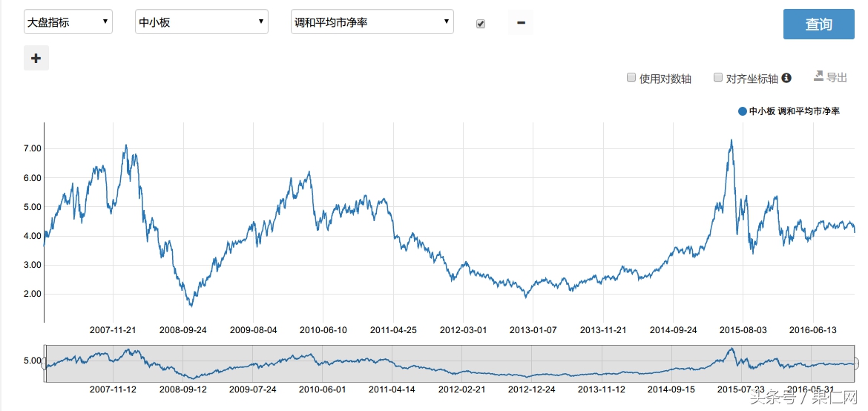Click the right handle of the range navigator
The height and width of the screenshot is (411, 868).
pos(857,364)
